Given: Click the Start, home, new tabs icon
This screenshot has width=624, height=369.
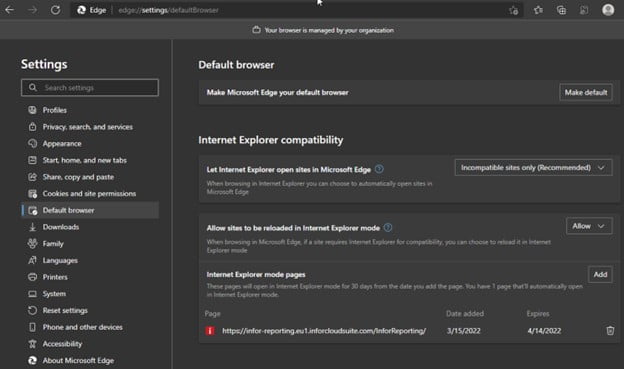Looking at the screenshot, I should click(32, 160).
